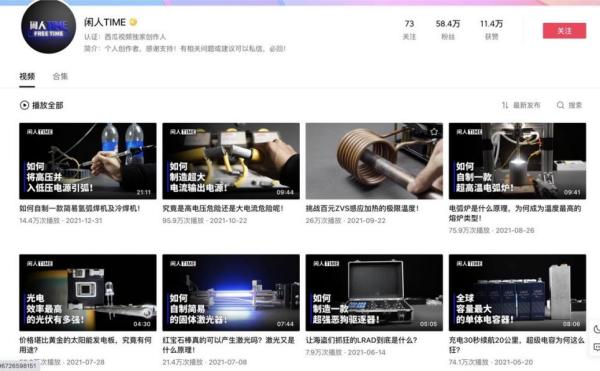Click stats 14.4万次播放 · 2021-12-31
600x371 pixels.
[61, 221]
